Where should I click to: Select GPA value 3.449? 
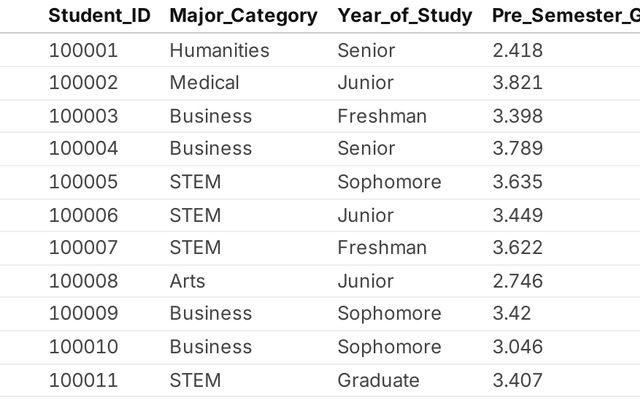(x=518, y=216)
